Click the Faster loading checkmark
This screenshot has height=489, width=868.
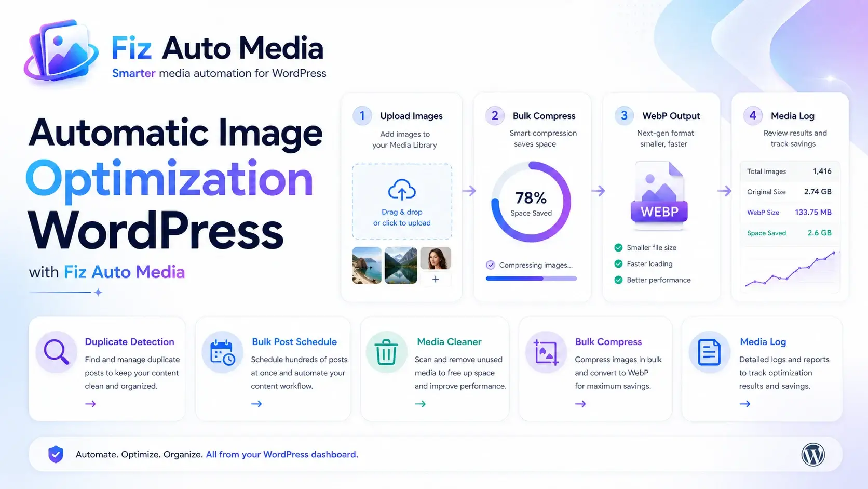point(618,264)
